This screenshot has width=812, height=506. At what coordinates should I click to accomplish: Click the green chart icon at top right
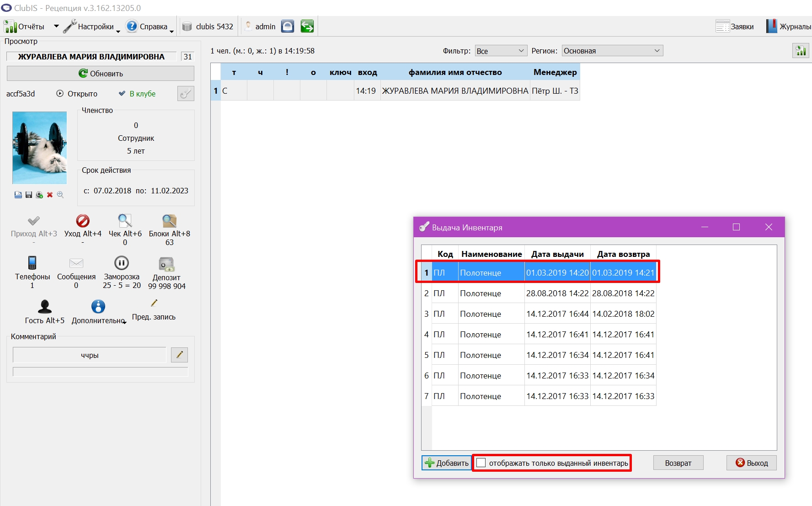[801, 51]
